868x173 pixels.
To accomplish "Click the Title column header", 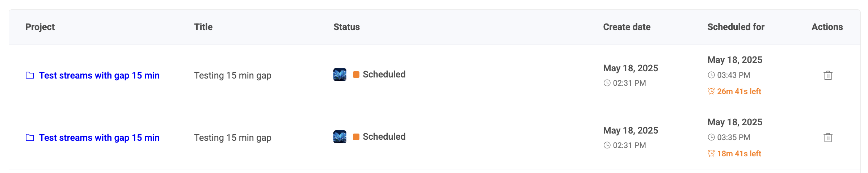I will click(203, 27).
